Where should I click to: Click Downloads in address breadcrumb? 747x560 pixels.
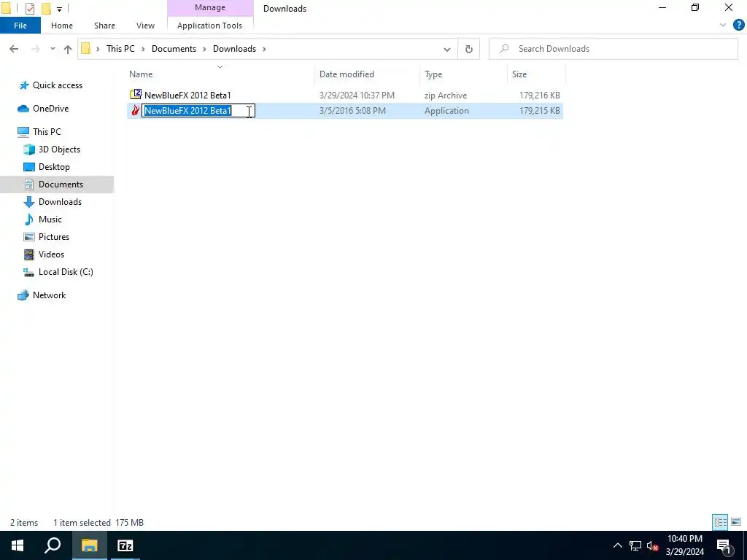[234, 49]
